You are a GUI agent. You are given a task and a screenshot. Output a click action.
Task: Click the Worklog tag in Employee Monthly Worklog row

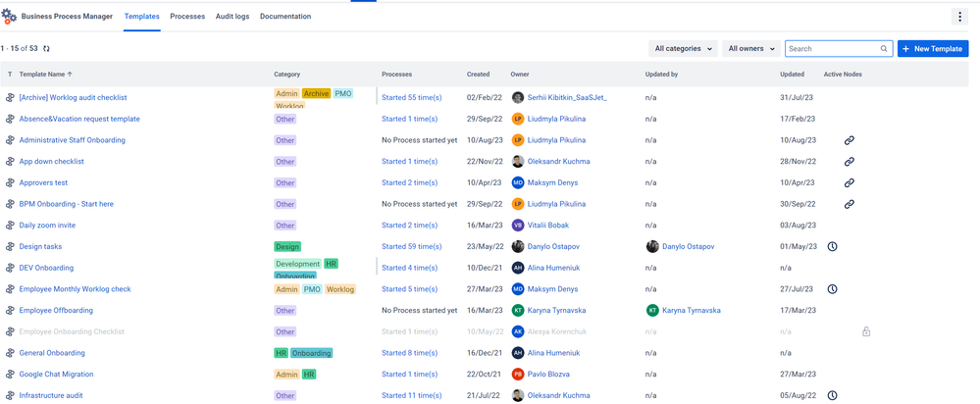click(340, 289)
